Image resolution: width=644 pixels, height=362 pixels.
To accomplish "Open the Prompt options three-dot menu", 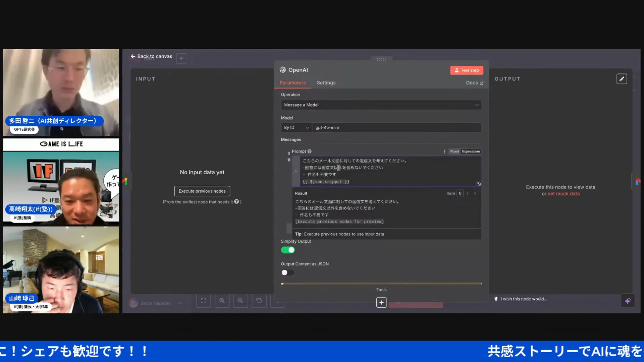I will pos(445,152).
